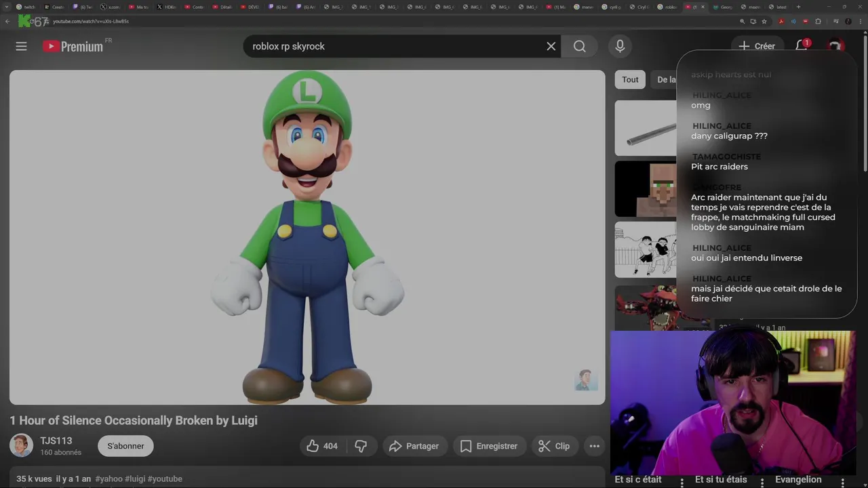Go to YouTube Premium home logo

pyautogui.click(x=73, y=46)
